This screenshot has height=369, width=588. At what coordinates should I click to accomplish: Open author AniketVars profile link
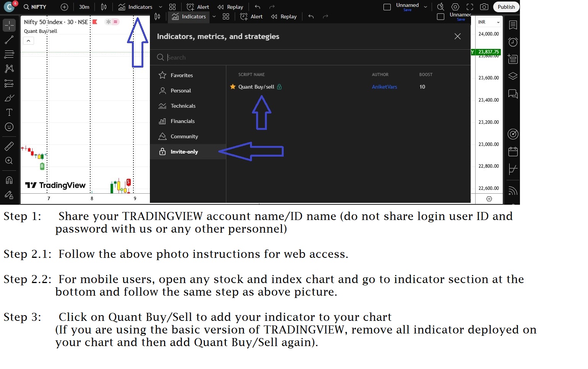point(384,87)
